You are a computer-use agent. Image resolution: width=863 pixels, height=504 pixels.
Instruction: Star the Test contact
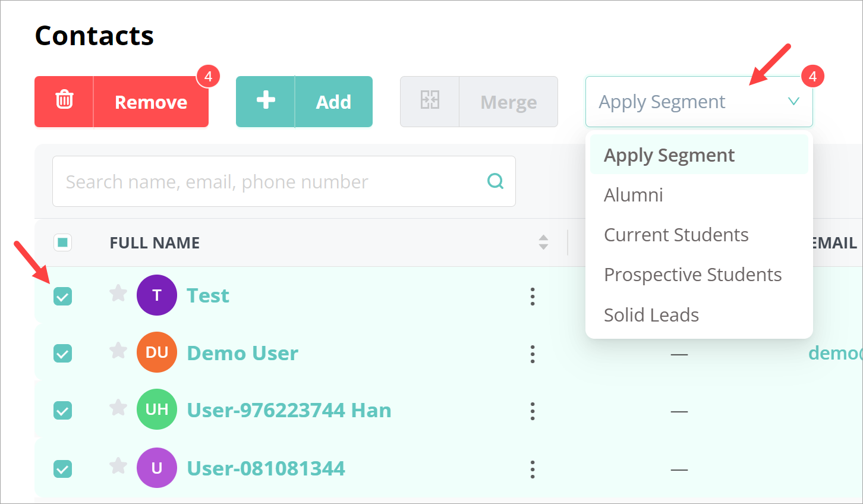coord(118,293)
